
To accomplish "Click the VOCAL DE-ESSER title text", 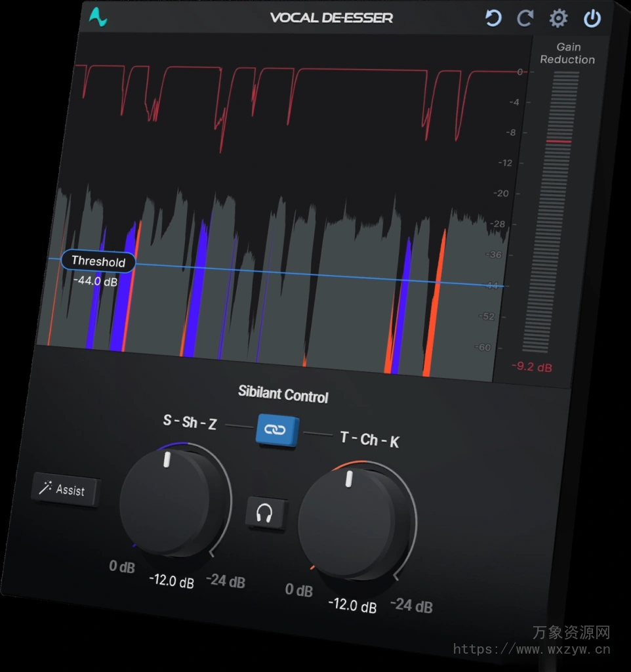I will pyautogui.click(x=333, y=18).
